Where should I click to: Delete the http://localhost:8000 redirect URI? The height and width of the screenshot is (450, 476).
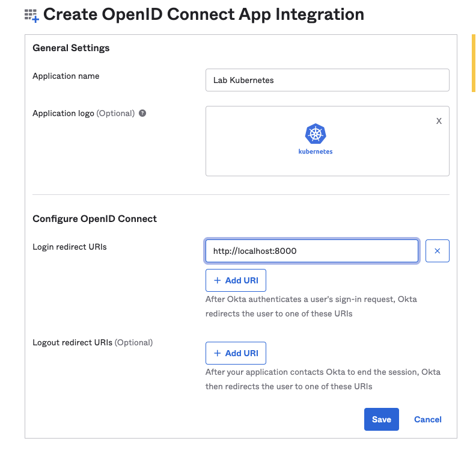(437, 251)
